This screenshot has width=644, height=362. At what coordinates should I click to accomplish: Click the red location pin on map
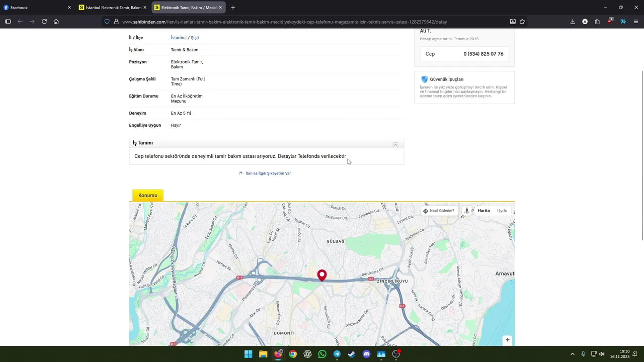(x=322, y=275)
